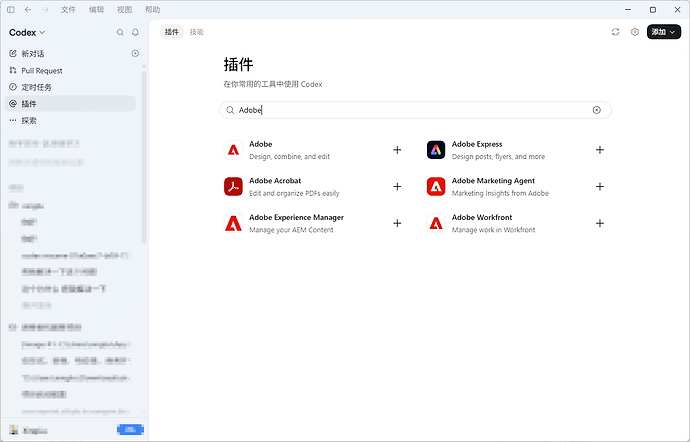Click 'Manage work in Workfront' description

[494, 230]
